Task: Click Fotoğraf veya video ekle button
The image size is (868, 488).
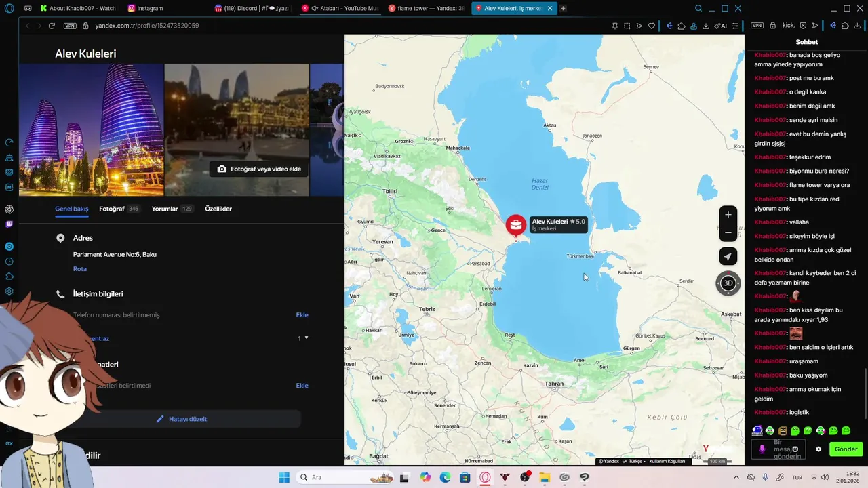Action: coord(259,169)
